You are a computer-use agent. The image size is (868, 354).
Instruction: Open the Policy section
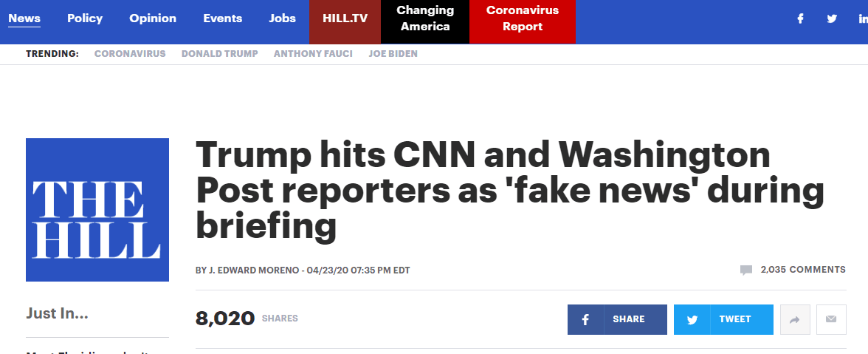[85, 18]
